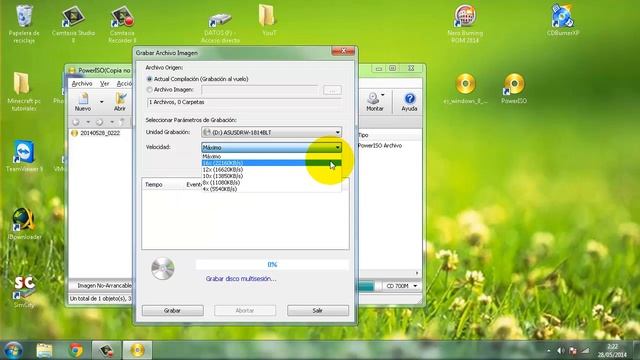Switch to PowerISO taskbar button
640x360 pixels.
pos(137,350)
